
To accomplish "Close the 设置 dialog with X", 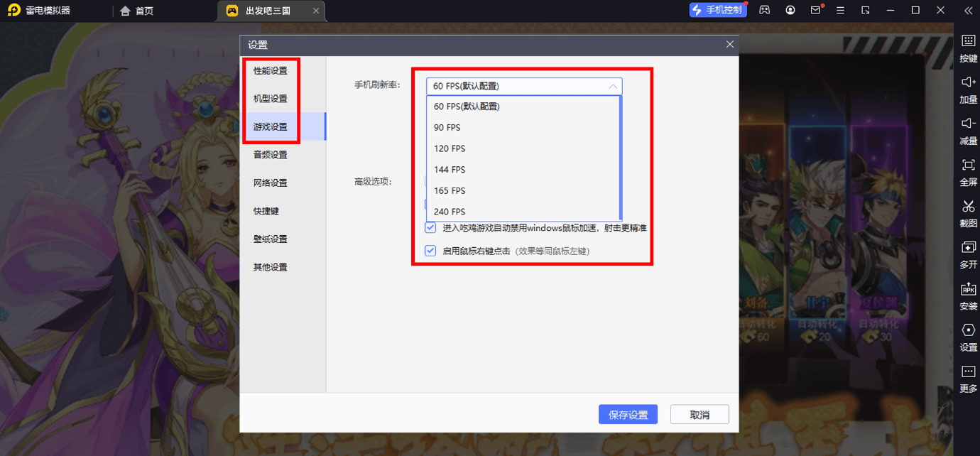I will click(x=729, y=44).
